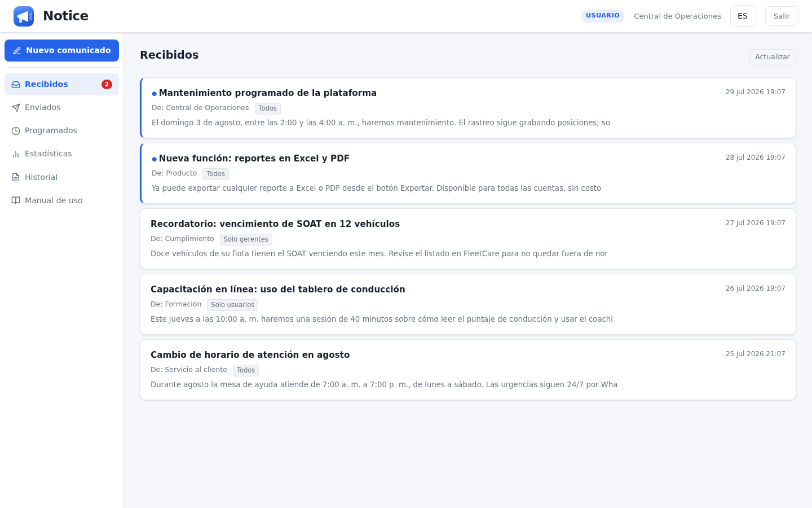Click the pencil icon on Nuevo comunicado
This screenshot has width=812, height=508.
coord(17,51)
